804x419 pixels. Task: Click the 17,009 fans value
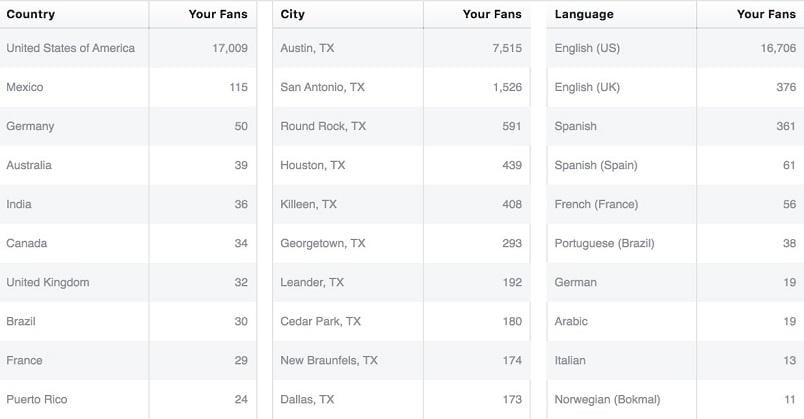coord(230,48)
